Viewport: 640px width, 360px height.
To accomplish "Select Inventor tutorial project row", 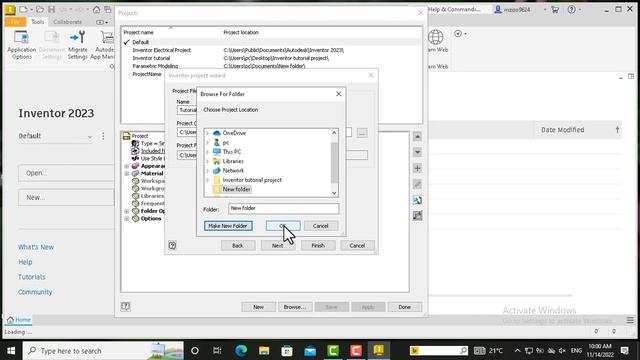I will [x=272, y=58].
